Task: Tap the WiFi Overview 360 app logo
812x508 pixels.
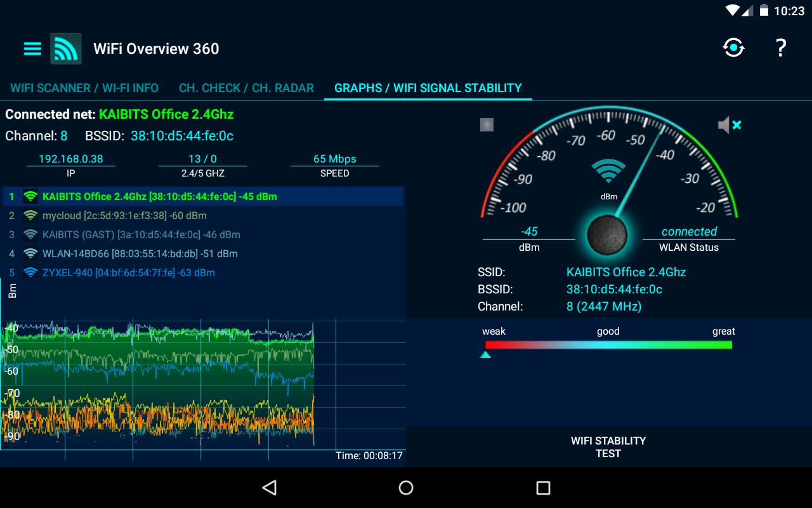Action: [66, 49]
